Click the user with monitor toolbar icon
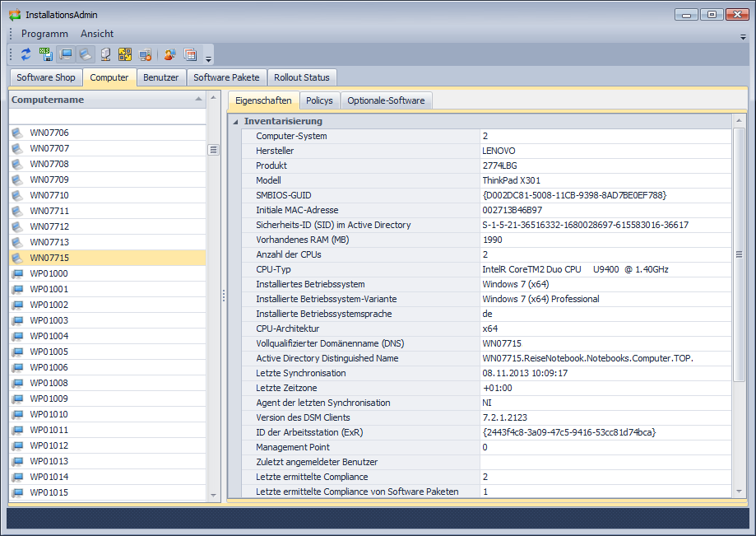The height and width of the screenshot is (536, 756). [x=169, y=55]
